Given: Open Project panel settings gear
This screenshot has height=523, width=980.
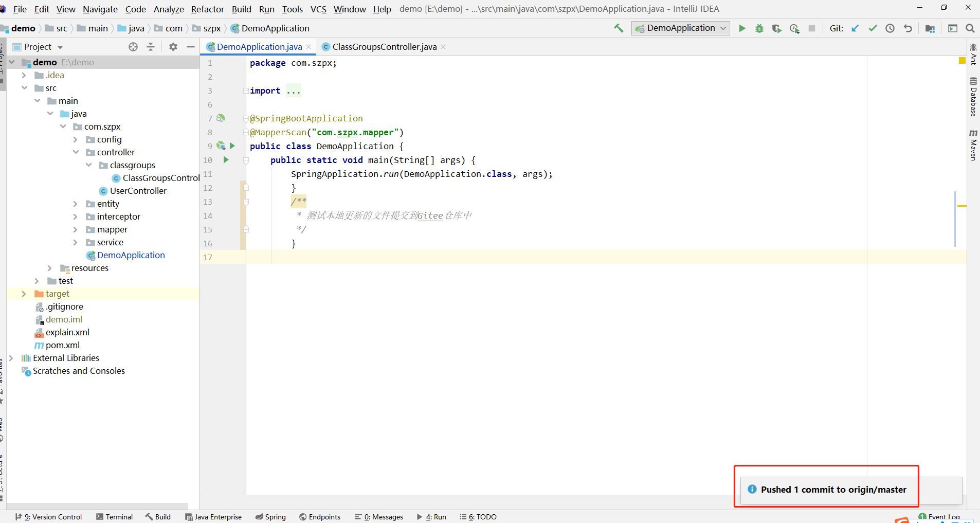Looking at the screenshot, I should point(173,47).
